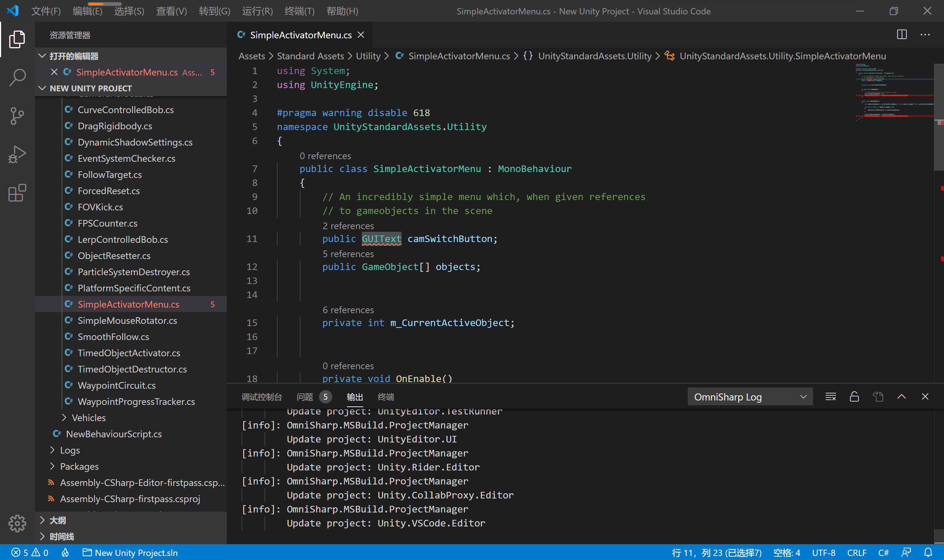The image size is (944, 560).
Task: Open the Explorer view in activity bar
Action: pyautogui.click(x=17, y=39)
